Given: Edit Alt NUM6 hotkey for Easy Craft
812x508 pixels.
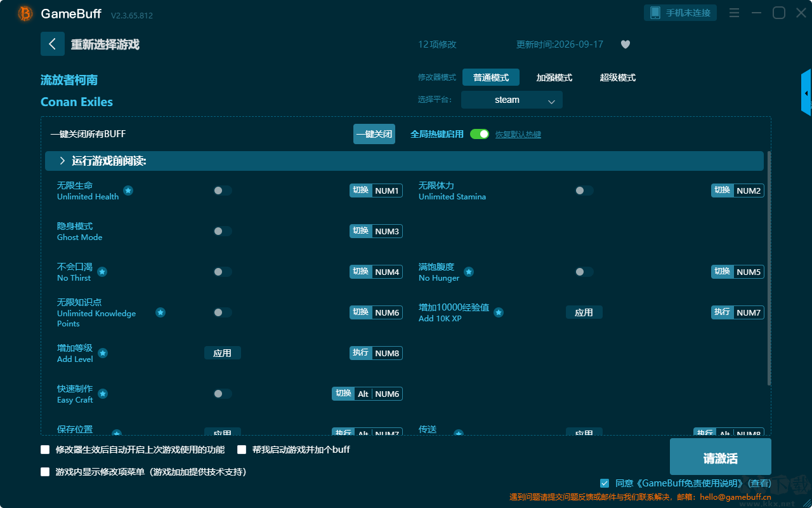Looking at the screenshot, I should [x=367, y=394].
